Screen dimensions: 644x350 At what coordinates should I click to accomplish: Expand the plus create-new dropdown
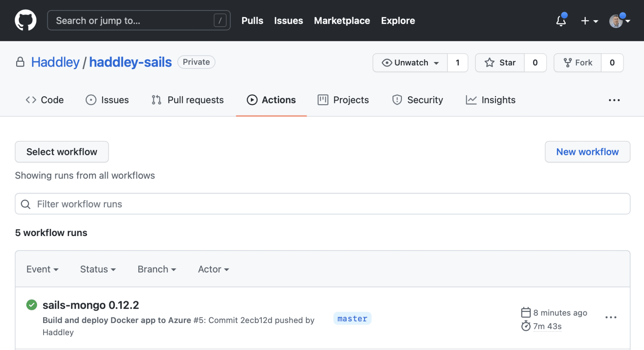(x=589, y=21)
